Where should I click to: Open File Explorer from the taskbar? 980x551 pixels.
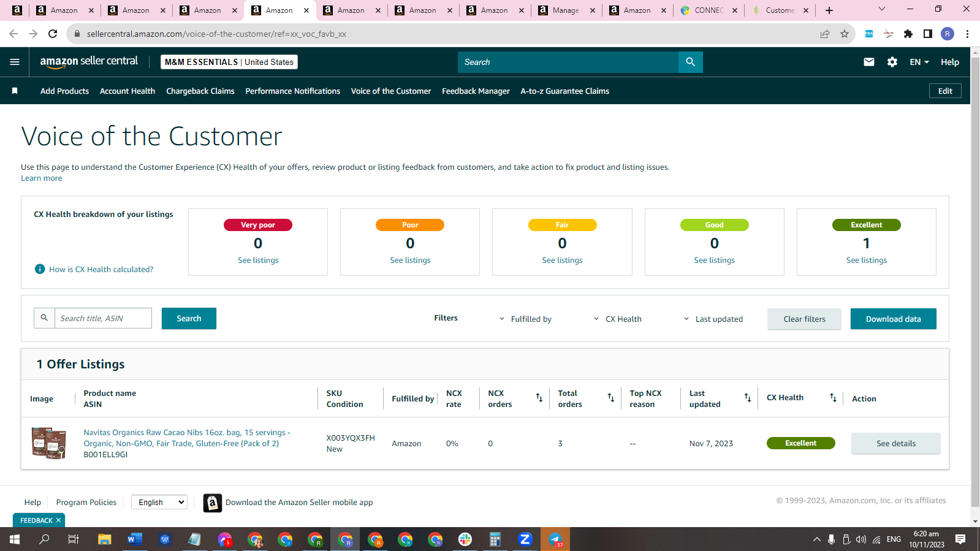(x=105, y=539)
